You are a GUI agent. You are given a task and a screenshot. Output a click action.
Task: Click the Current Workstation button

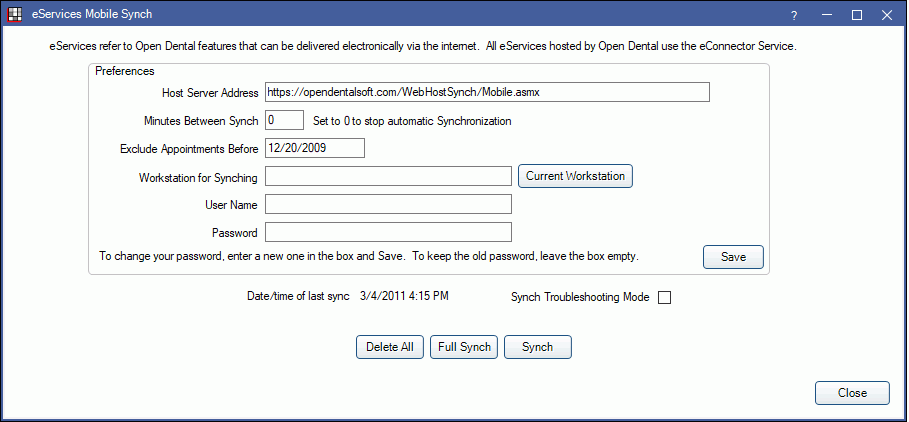(575, 176)
